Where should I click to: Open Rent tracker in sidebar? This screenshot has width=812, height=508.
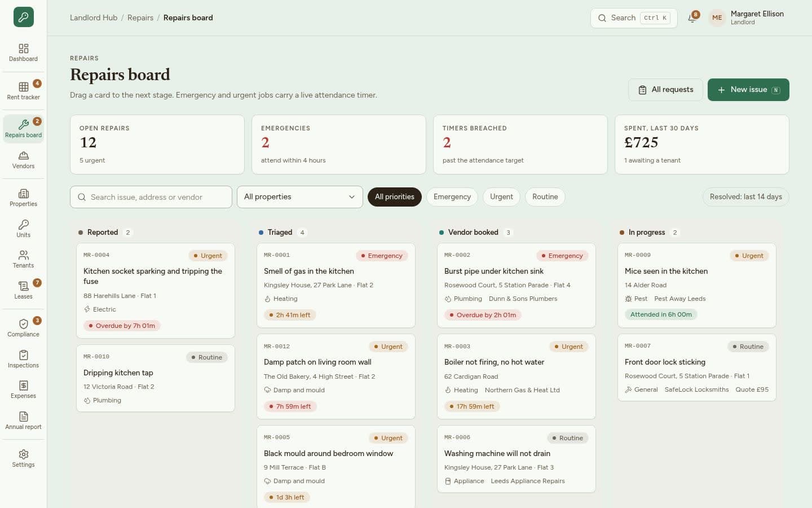23,91
